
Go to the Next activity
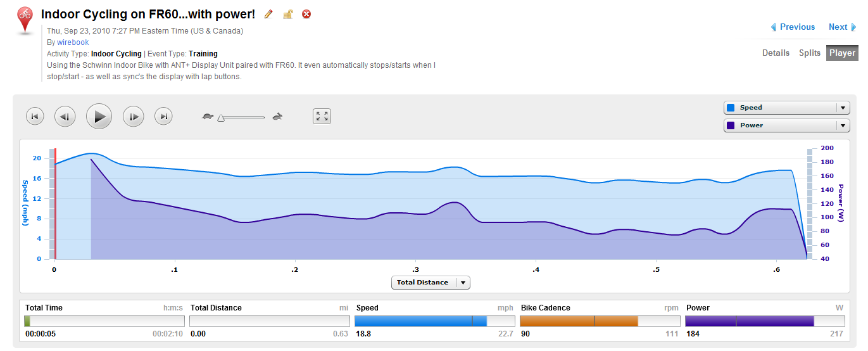(838, 27)
